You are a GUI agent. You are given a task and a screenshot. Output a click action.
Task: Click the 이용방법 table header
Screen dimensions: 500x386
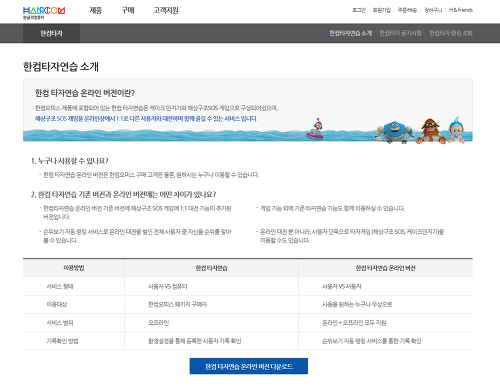(74, 268)
